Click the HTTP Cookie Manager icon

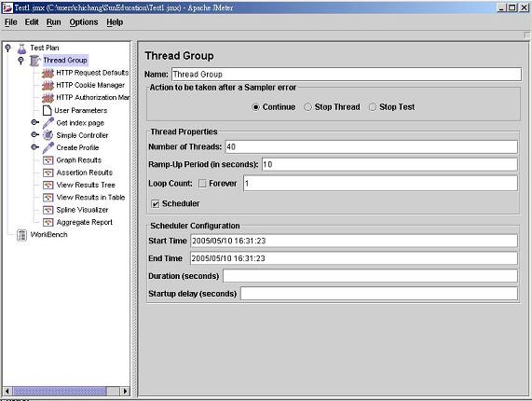[x=48, y=86]
